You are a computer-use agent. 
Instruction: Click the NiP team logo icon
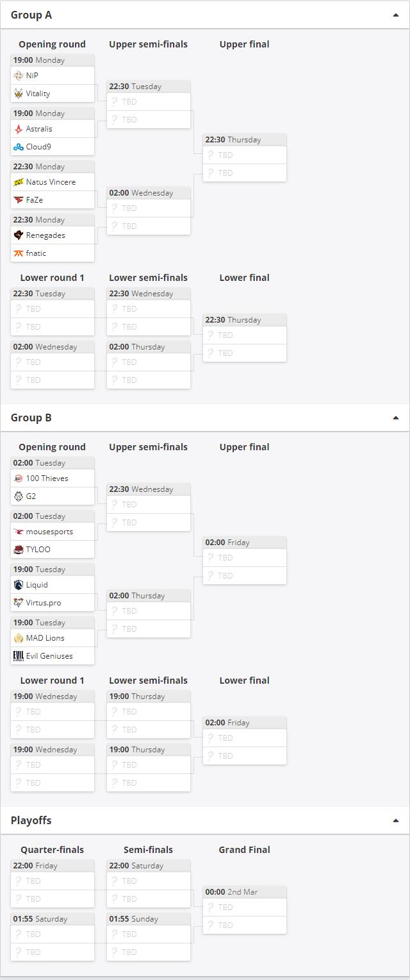pyautogui.click(x=19, y=76)
